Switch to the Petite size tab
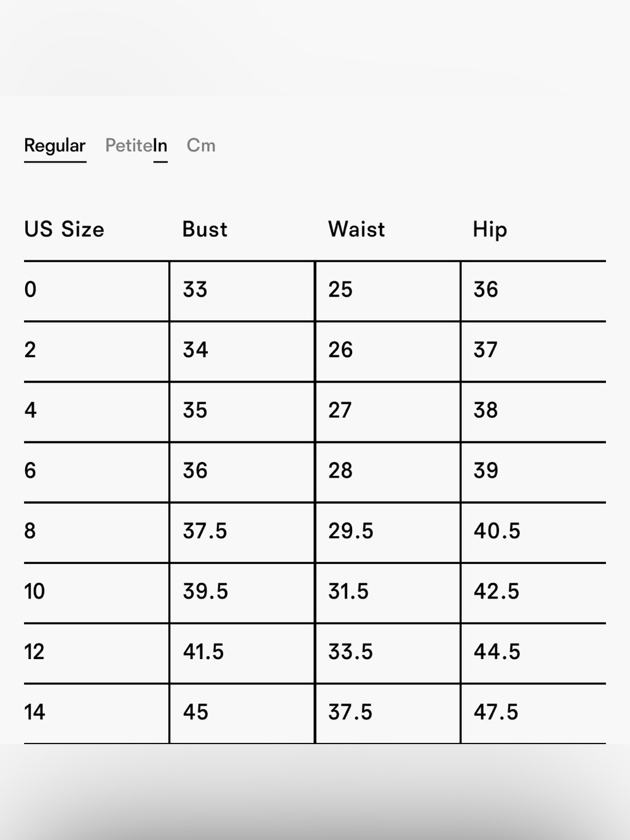630x840 pixels. [x=129, y=146]
